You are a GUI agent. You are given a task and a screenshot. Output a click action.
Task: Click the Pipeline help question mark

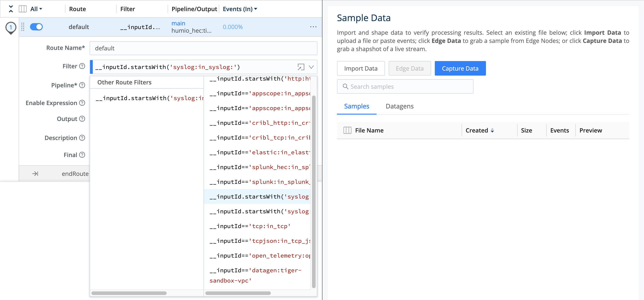(82, 85)
